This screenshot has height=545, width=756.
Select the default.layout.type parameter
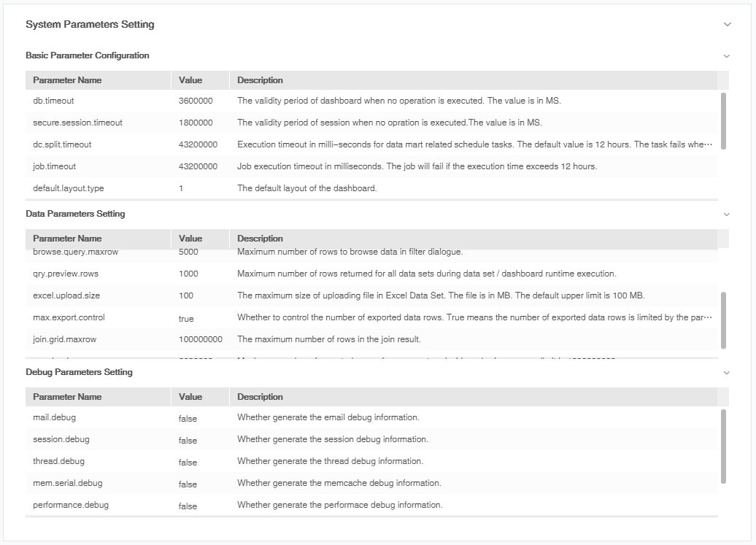(69, 188)
